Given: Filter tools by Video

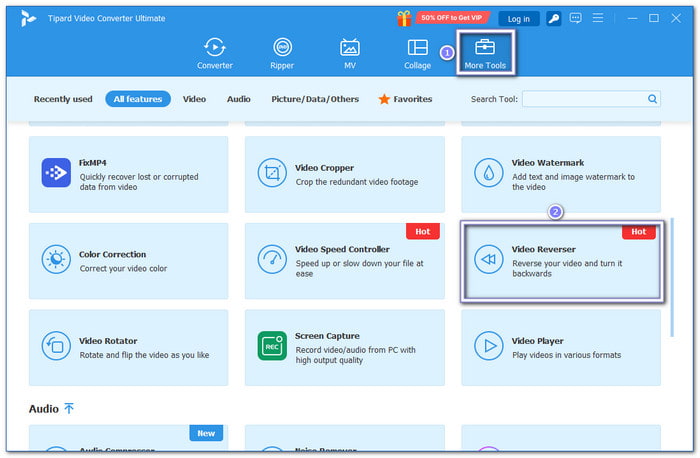Looking at the screenshot, I should pyautogui.click(x=194, y=99).
